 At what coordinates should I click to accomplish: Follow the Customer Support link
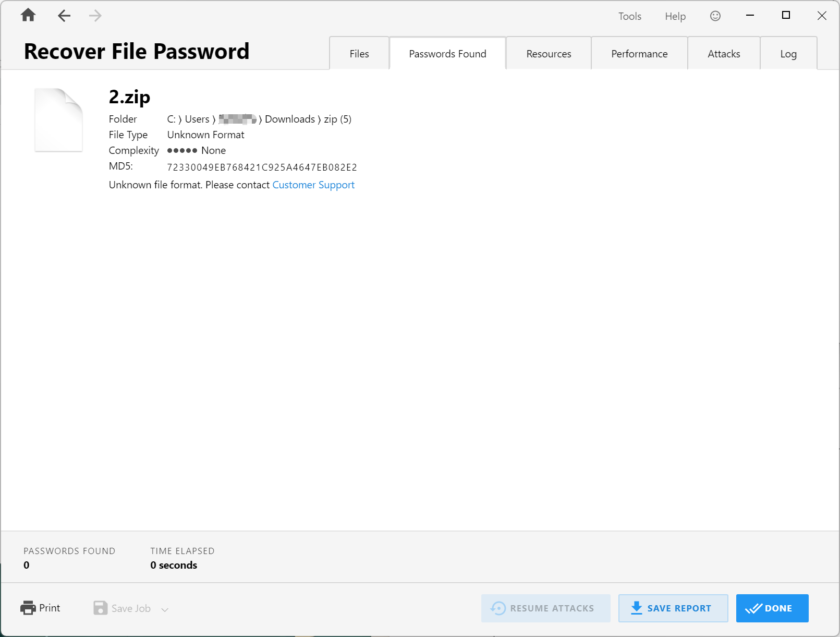(313, 185)
